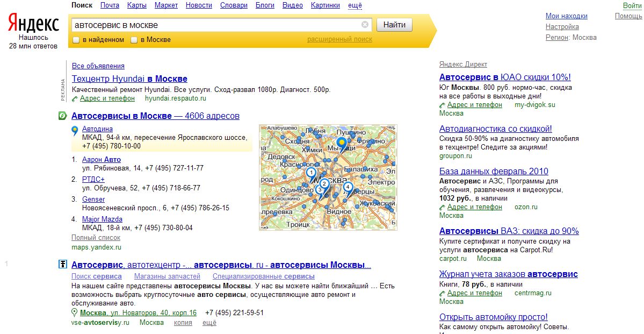Viewport: 644px width, 334px height.
Task: Click the phone icon in the hyundai.respauto.ru ad
Action: [75, 99]
